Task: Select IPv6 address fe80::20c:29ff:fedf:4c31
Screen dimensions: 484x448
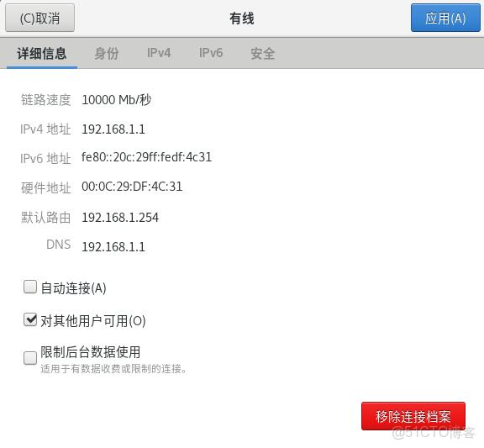Action: (146, 157)
